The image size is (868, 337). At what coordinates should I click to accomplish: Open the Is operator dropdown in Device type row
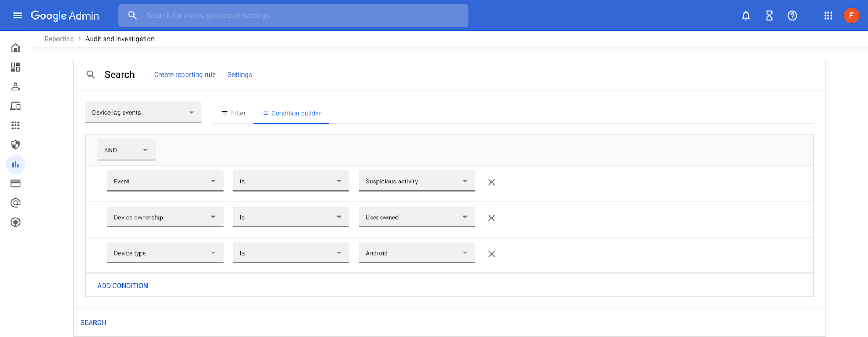(291, 253)
